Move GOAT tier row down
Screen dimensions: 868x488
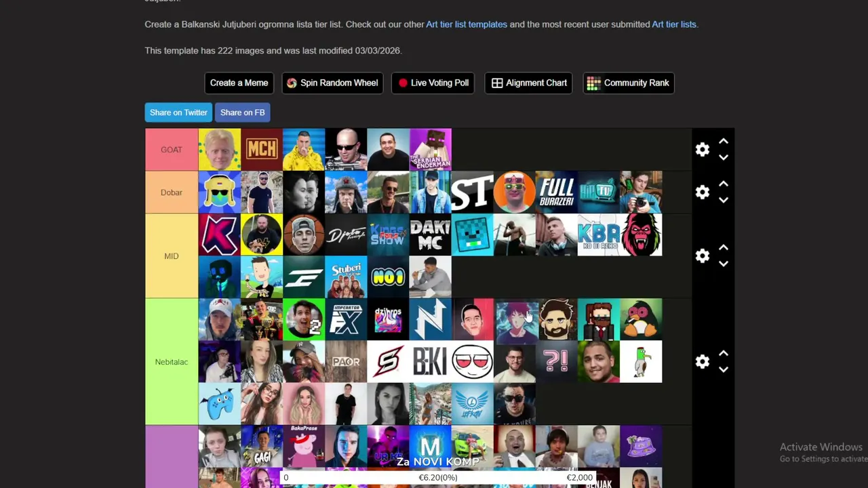(724, 157)
